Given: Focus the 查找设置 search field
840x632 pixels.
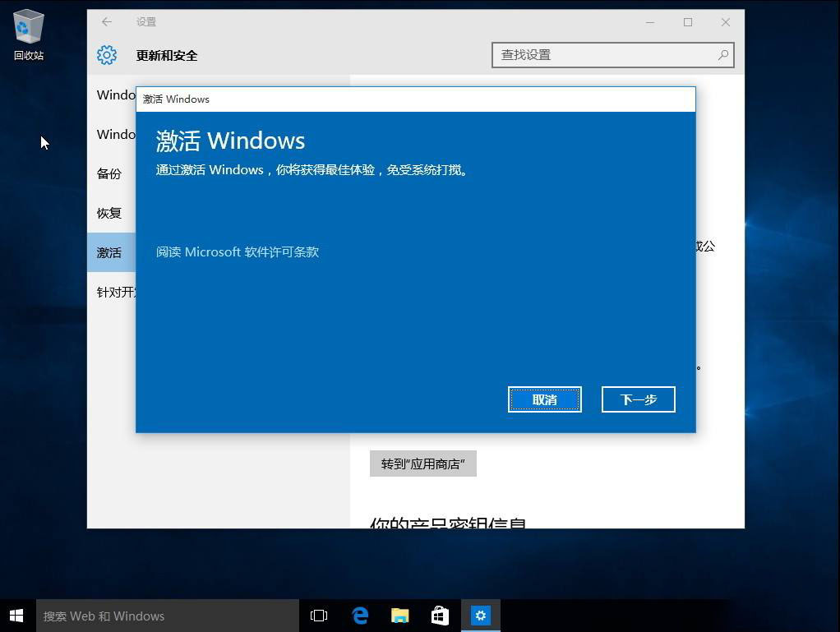Looking at the screenshot, I should 613,54.
